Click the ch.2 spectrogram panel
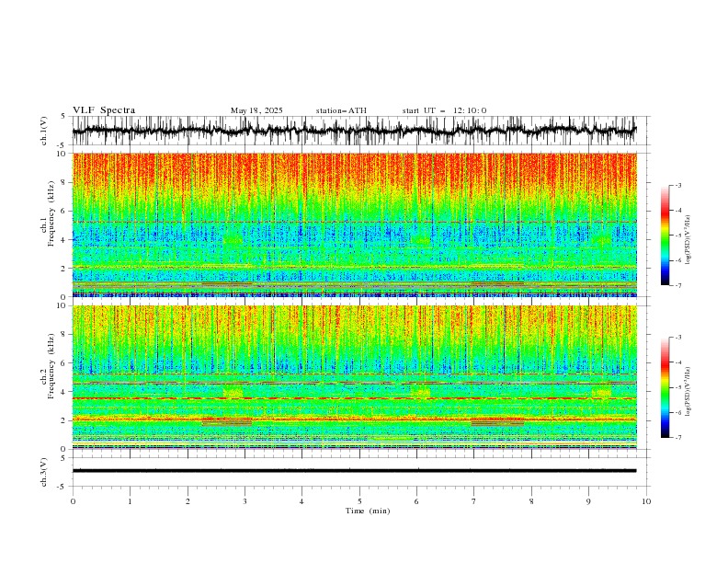Image resolution: width=728 pixels, height=563 pixels. pos(354,377)
